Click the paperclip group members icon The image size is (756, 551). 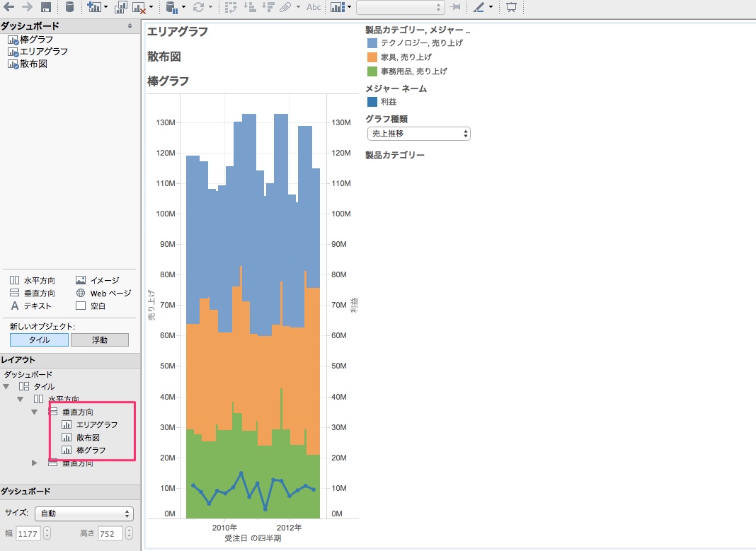(x=285, y=7)
